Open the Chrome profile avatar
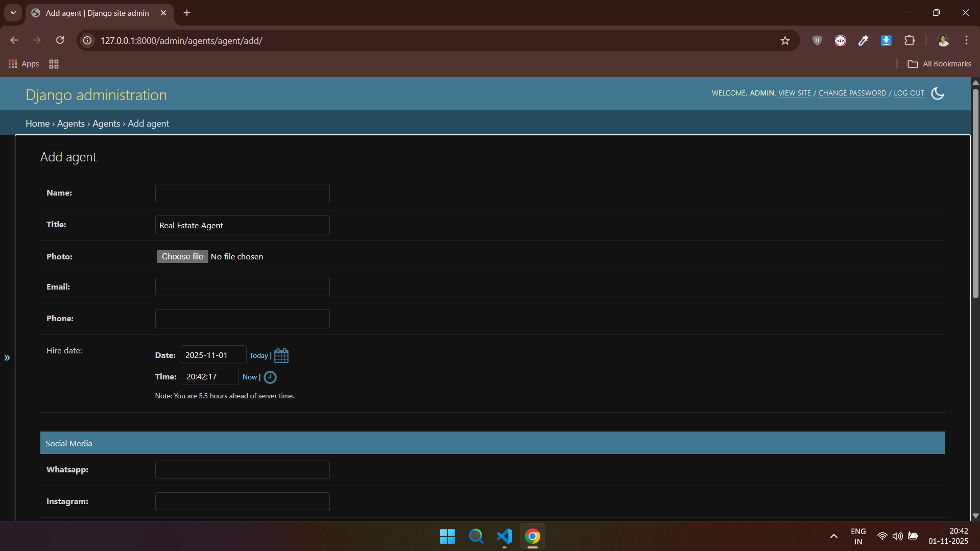Viewport: 980px width, 551px height. (x=943, y=40)
